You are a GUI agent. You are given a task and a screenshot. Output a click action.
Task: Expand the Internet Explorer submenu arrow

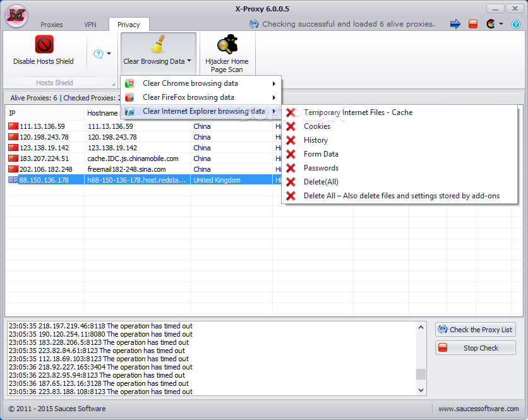pos(274,111)
